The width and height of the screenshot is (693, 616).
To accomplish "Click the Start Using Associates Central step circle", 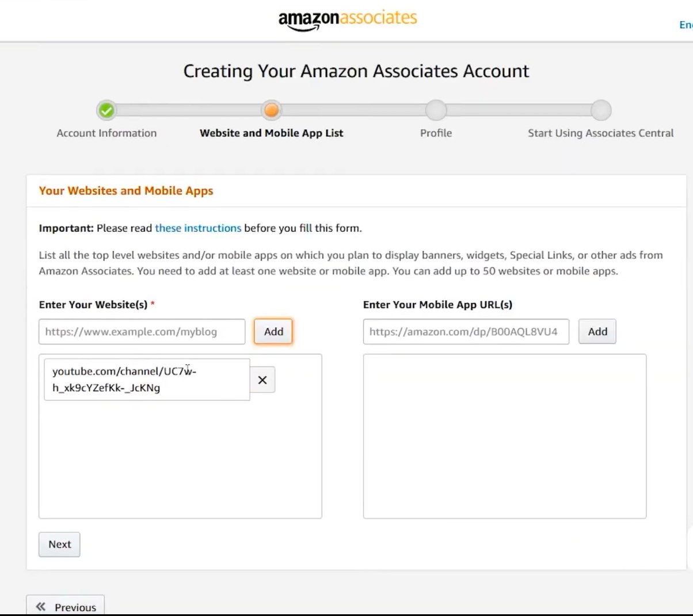I will pos(601,110).
